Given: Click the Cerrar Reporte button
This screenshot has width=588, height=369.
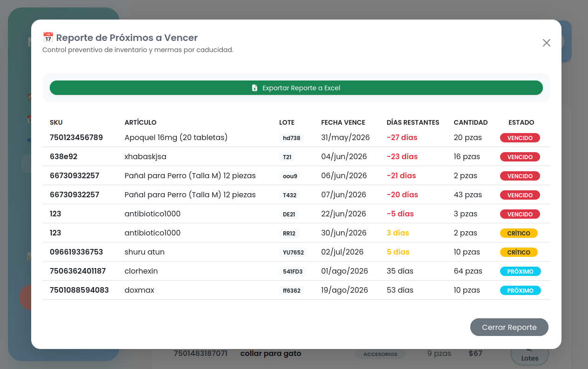Looking at the screenshot, I should [509, 327].
